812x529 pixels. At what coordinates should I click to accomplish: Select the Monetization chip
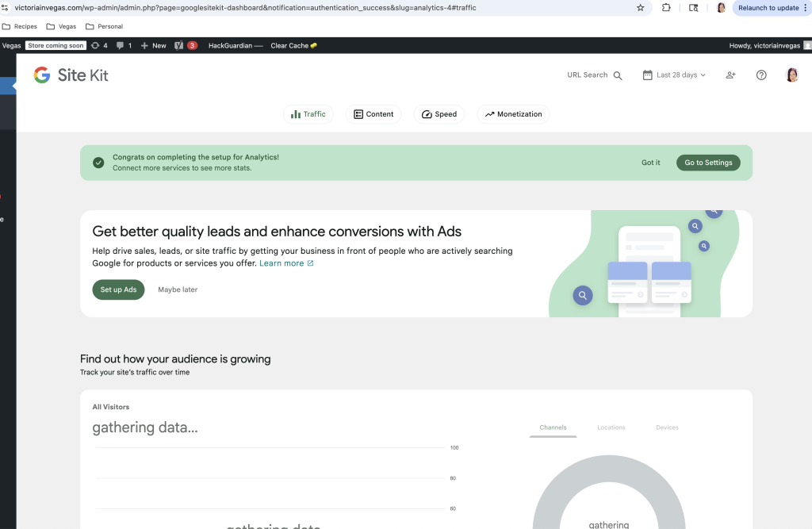click(513, 114)
